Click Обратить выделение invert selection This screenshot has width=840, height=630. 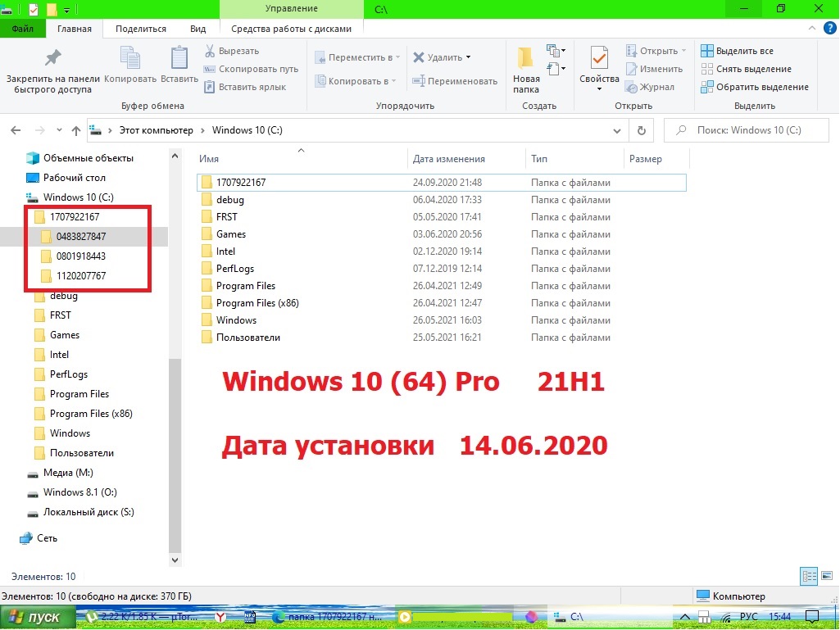pos(755,87)
